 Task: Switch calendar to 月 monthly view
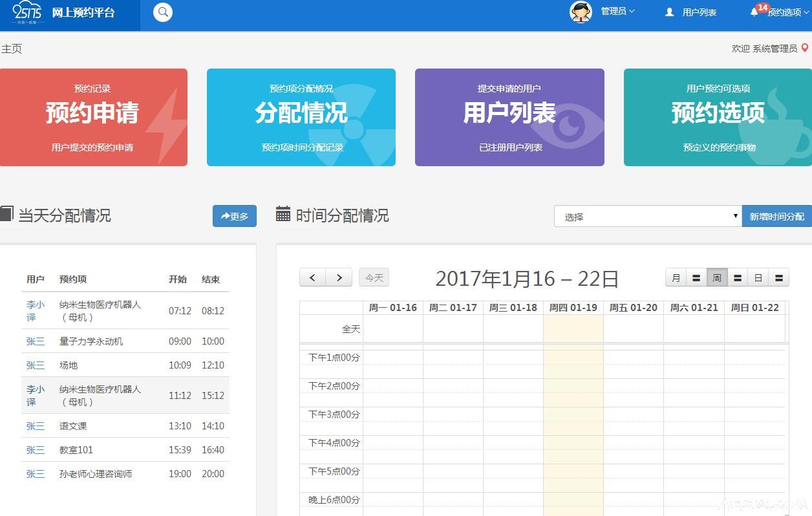pos(676,277)
